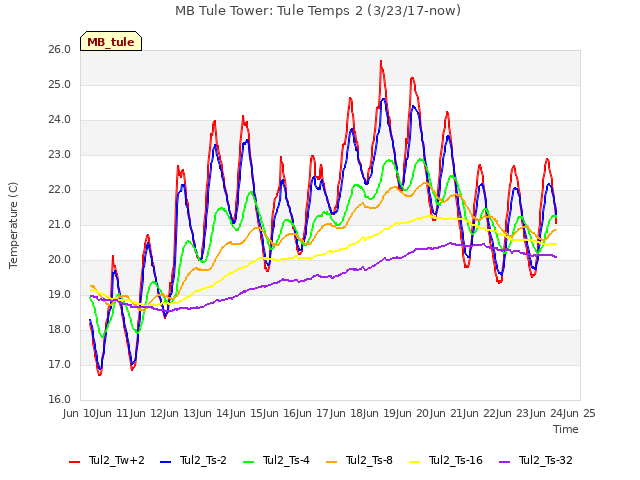Click the Temperature (C) axis label
Image resolution: width=640 pixels, height=480 pixels.
tap(13, 225)
